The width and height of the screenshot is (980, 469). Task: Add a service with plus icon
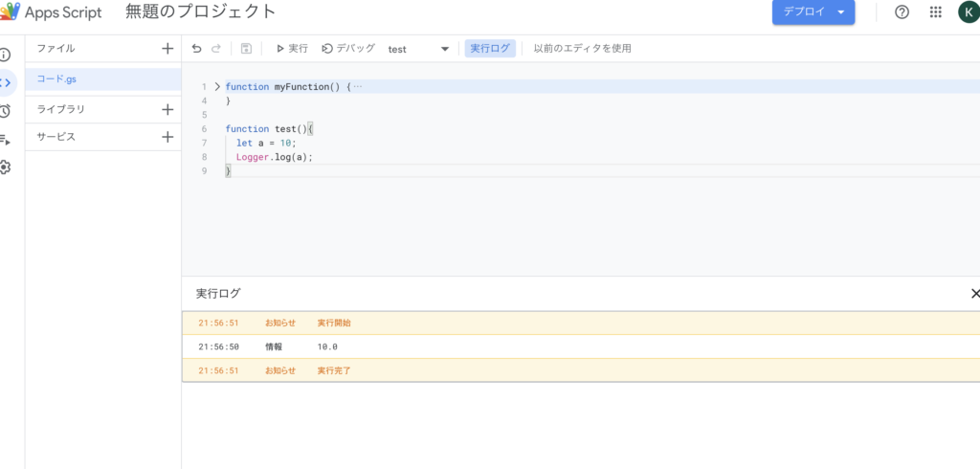point(167,137)
